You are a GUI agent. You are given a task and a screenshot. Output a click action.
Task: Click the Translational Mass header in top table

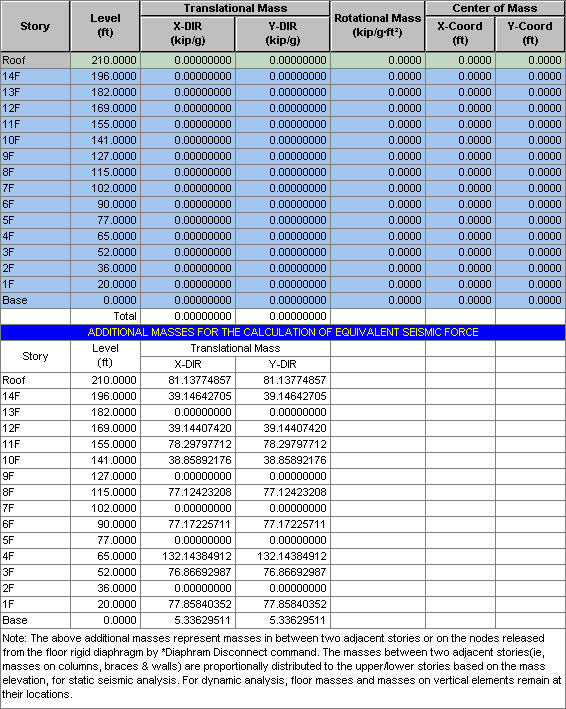click(x=235, y=8)
